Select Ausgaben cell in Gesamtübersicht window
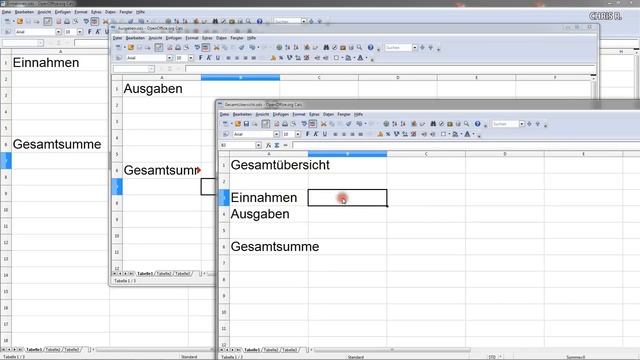This screenshot has width=640, height=360. pyautogui.click(x=269, y=214)
